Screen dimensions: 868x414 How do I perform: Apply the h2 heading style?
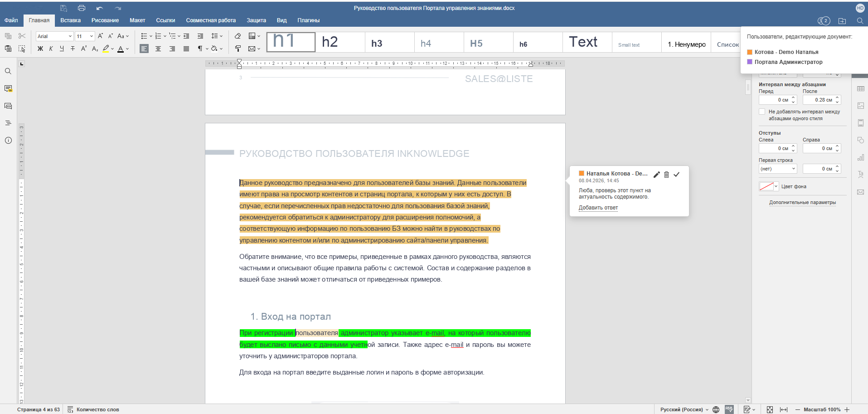340,42
